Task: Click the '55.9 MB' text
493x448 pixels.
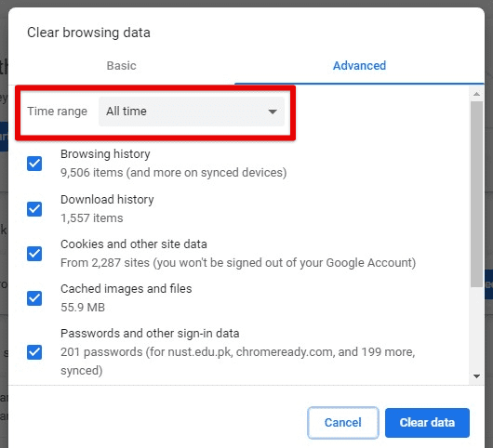Action: (x=83, y=308)
